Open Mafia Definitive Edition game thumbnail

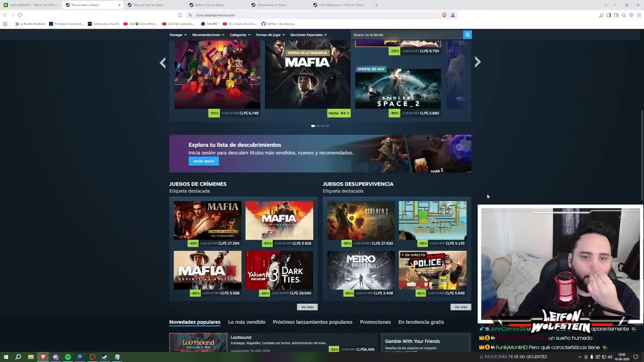click(279, 220)
